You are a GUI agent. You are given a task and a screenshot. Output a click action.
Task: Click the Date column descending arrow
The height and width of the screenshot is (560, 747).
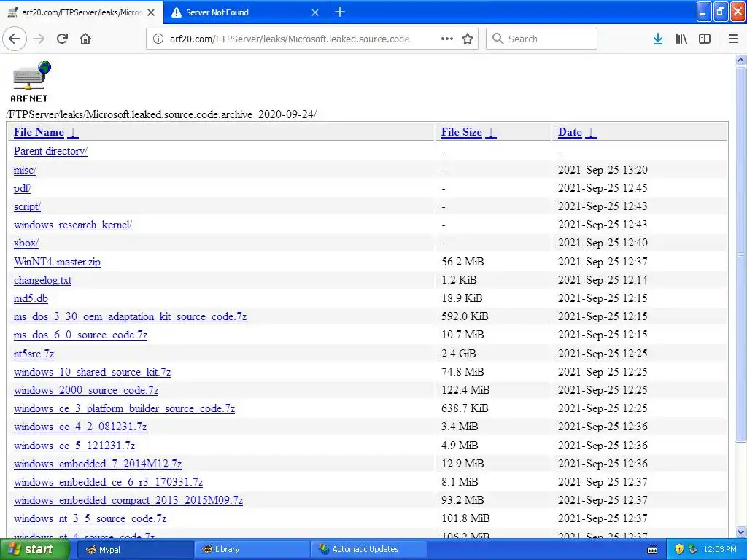click(x=591, y=133)
